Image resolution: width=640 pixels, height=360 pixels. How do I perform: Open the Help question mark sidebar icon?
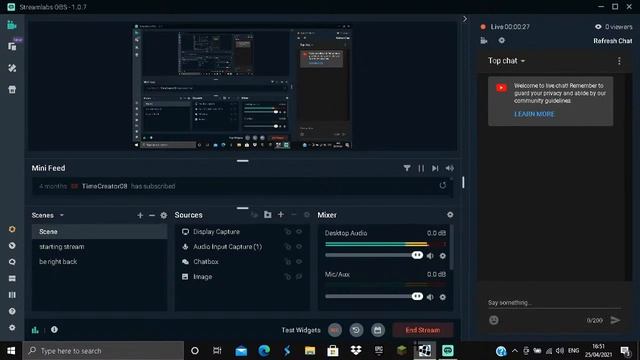click(12, 311)
